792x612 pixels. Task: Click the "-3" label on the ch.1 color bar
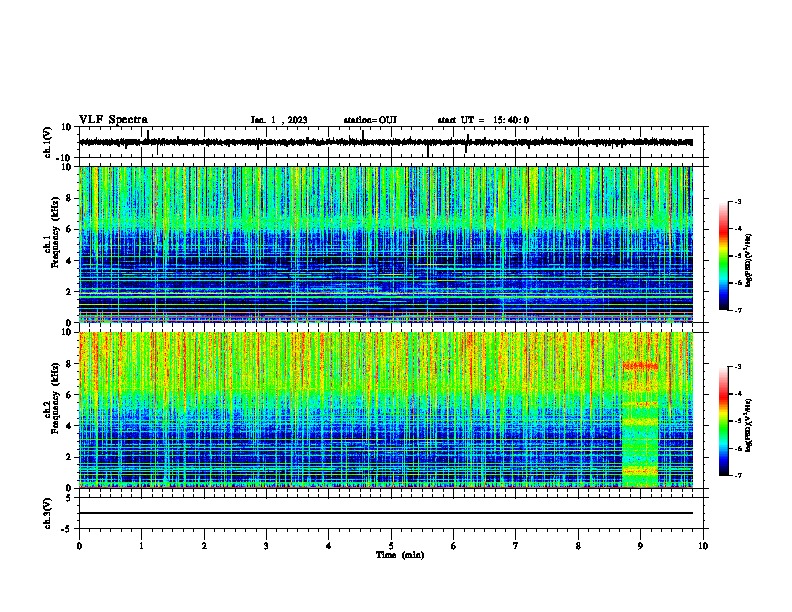coord(737,201)
